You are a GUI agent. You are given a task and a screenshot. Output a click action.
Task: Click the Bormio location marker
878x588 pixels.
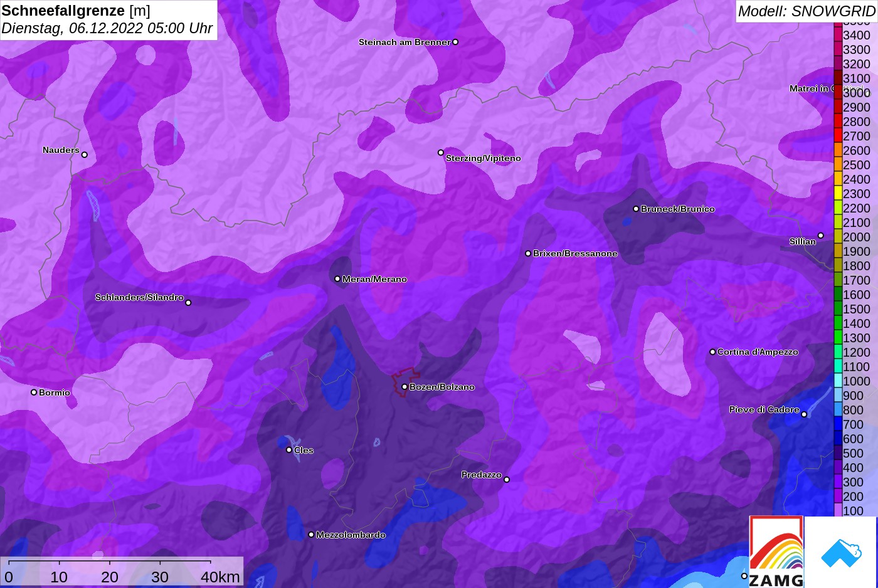coord(34,392)
